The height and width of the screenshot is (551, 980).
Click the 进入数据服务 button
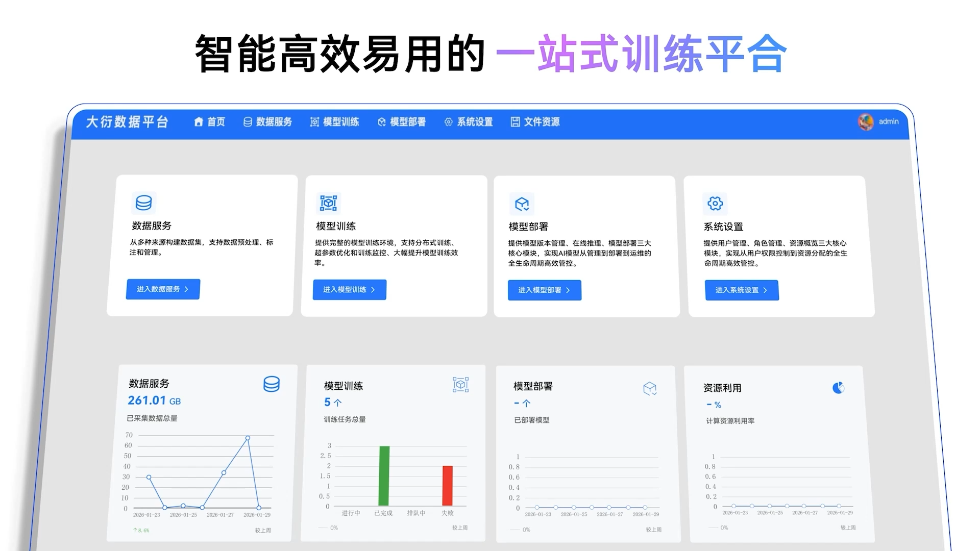(x=162, y=289)
